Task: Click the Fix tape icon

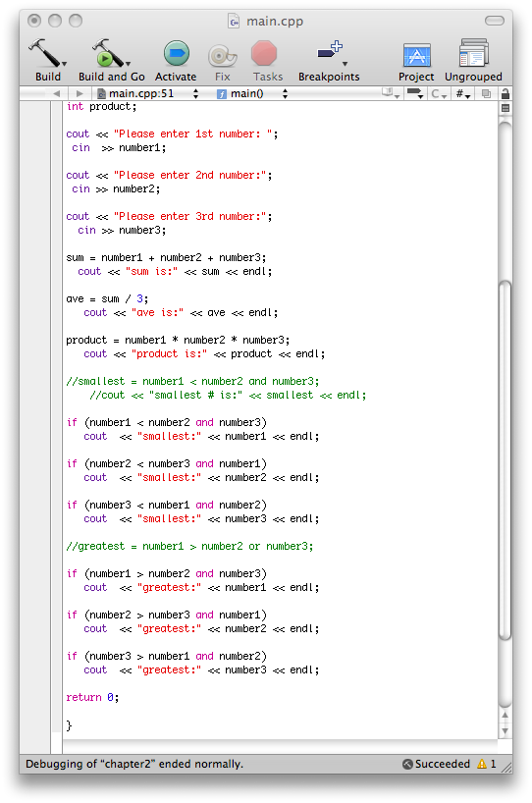Action: (x=222, y=55)
